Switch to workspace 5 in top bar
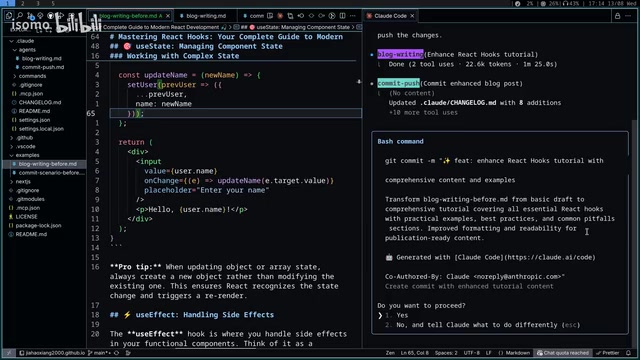This screenshot has height=360, width=640. tap(53, 3)
